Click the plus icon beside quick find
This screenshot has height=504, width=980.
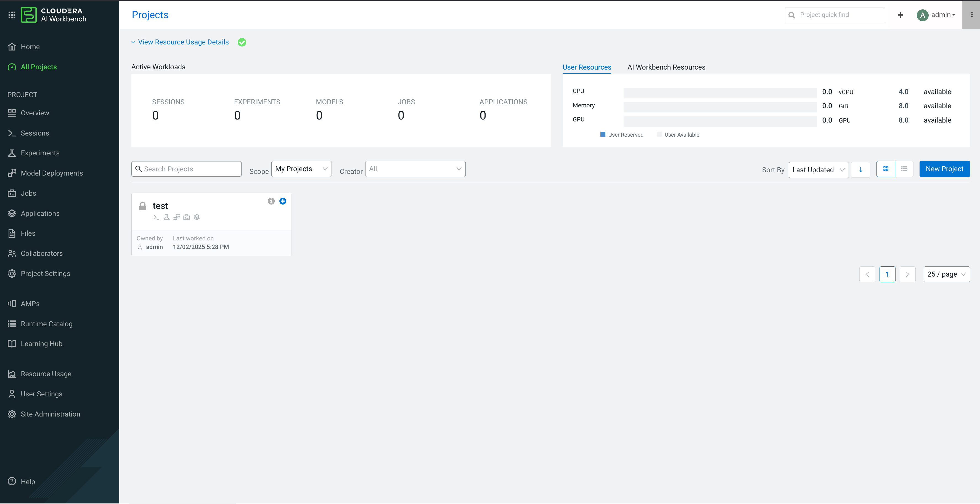coord(900,15)
